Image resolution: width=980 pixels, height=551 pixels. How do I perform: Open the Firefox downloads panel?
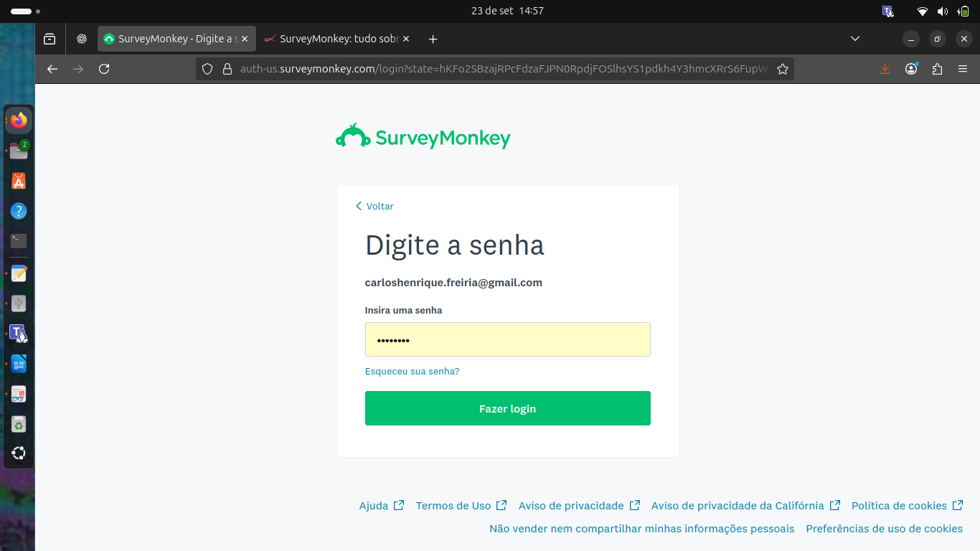coord(885,69)
